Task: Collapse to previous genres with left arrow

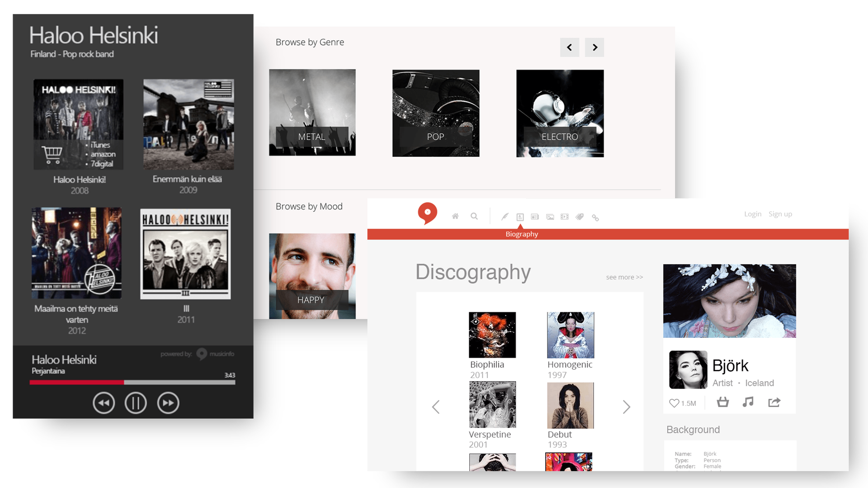Action: [x=569, y=47]
